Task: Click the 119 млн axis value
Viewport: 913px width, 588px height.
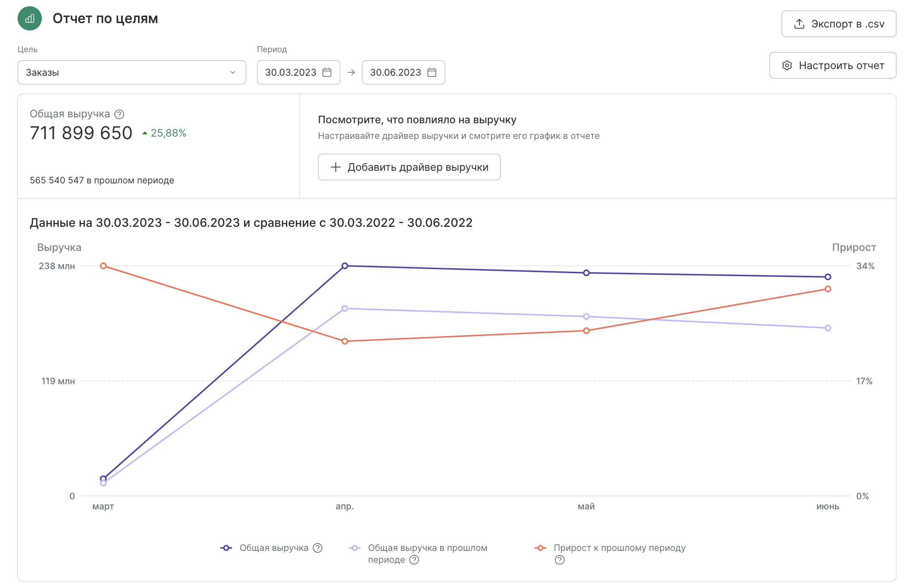Action: 58,380
